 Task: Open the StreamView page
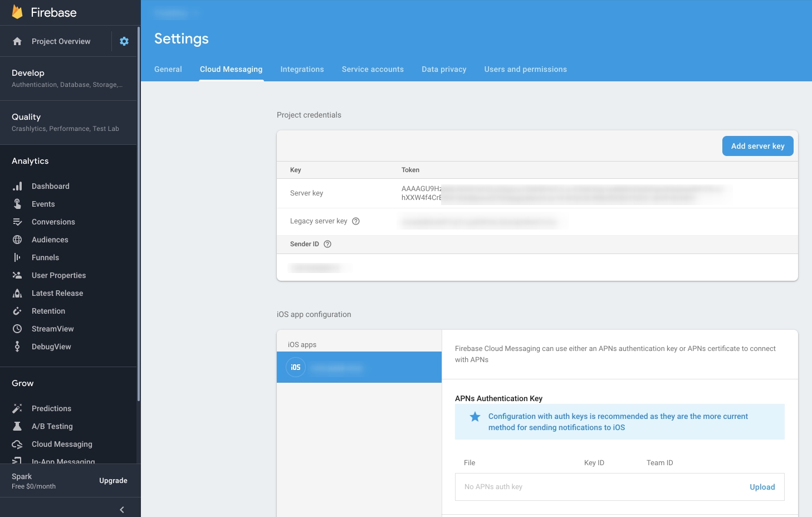[53, 329]
